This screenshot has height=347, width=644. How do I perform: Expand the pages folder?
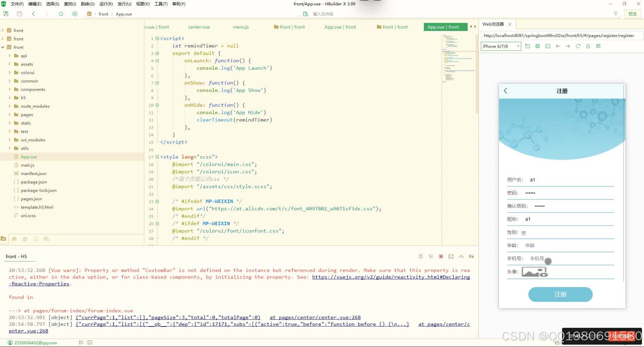pyautogui.click(x=9, y=115)
